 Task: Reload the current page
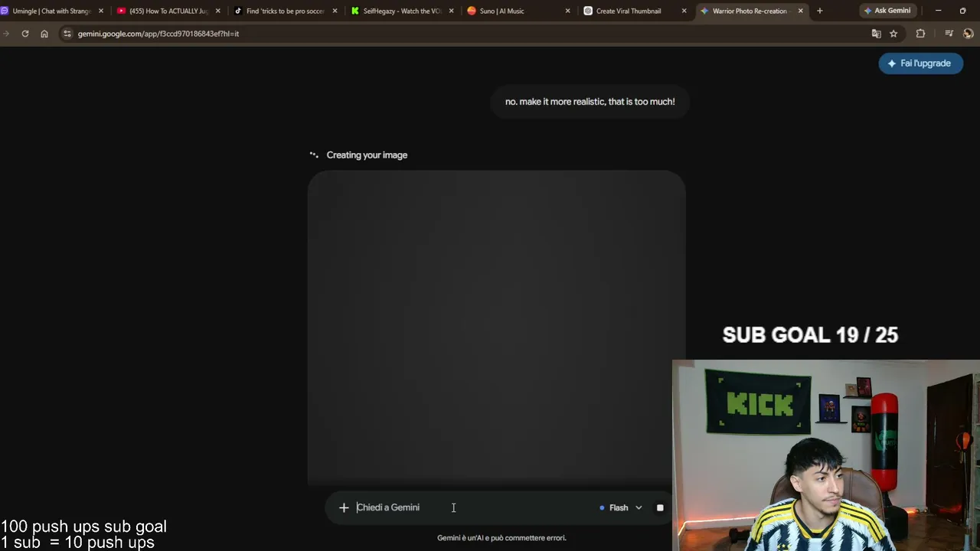pos(25,34)
